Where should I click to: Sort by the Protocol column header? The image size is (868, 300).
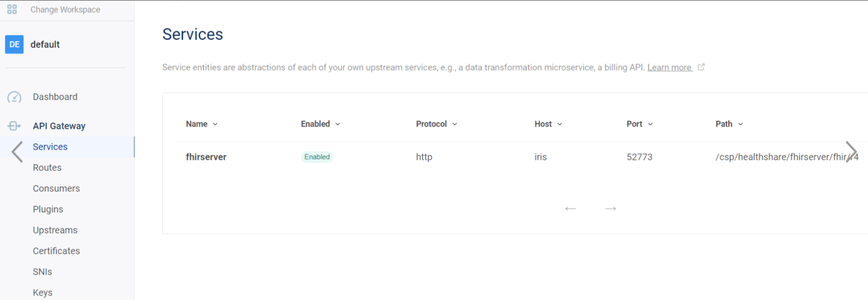tap(436, 124)
